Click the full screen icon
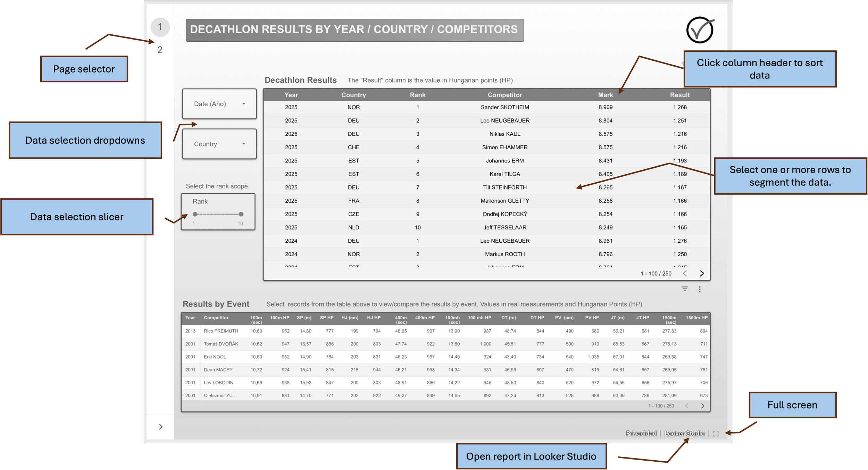 [x=716, y=434]
